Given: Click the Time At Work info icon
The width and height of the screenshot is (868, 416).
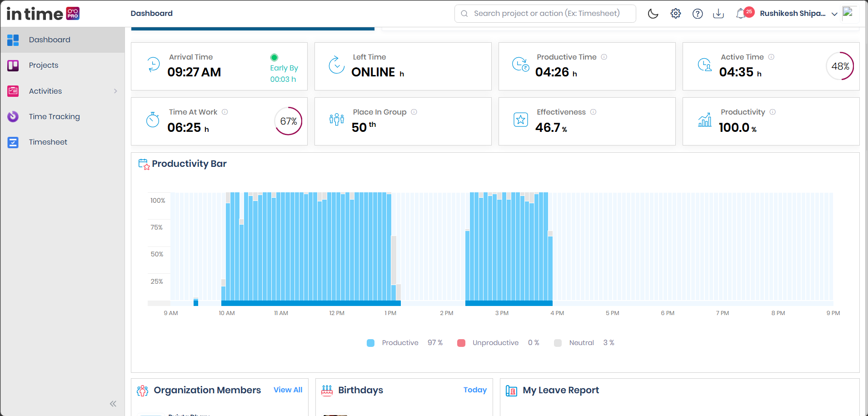Looking at the screenshot, I should (x=225, y=112).
